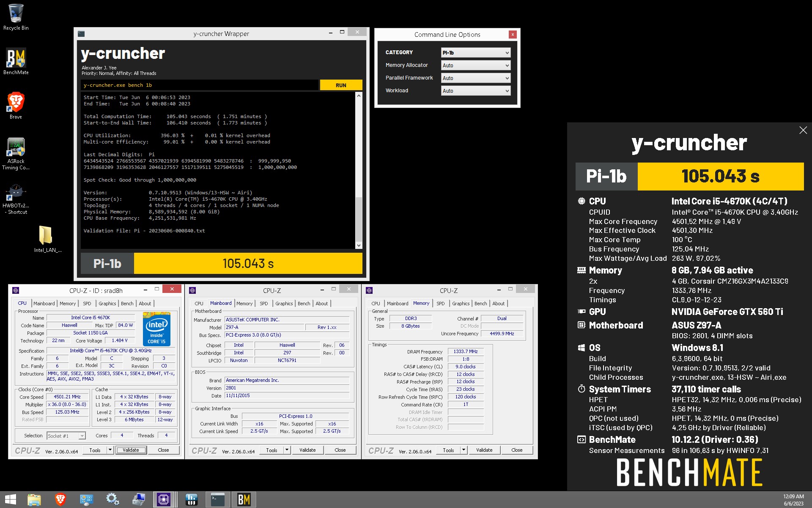Switch to Mainboard tab in CPU-Z sradBh window

coord(44,304)
